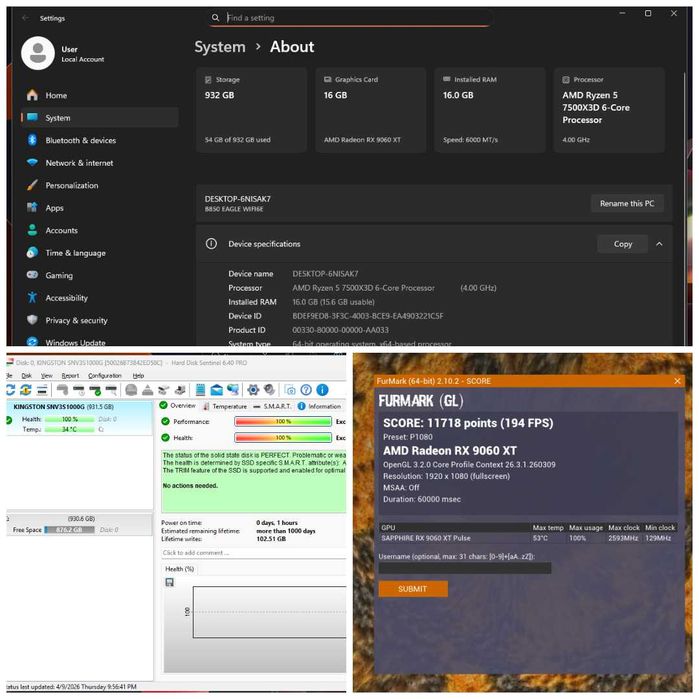Open the Report menu
The image size is (699, 699).
(70, 376)
